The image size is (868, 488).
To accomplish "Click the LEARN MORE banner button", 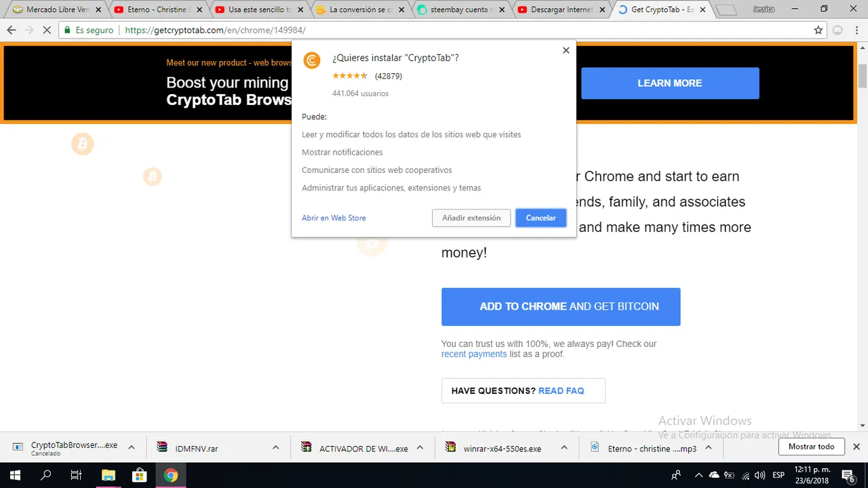I will 670,83.
